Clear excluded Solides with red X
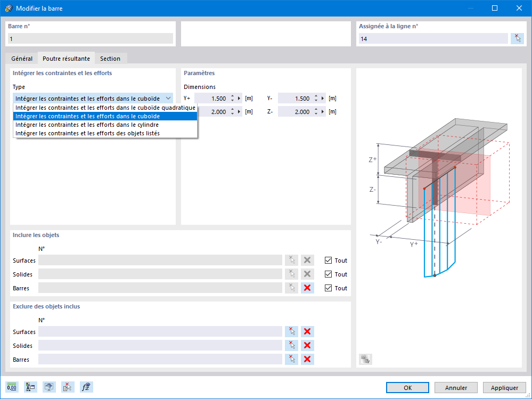Screen dimensions: 532x399 pos(307,345)
